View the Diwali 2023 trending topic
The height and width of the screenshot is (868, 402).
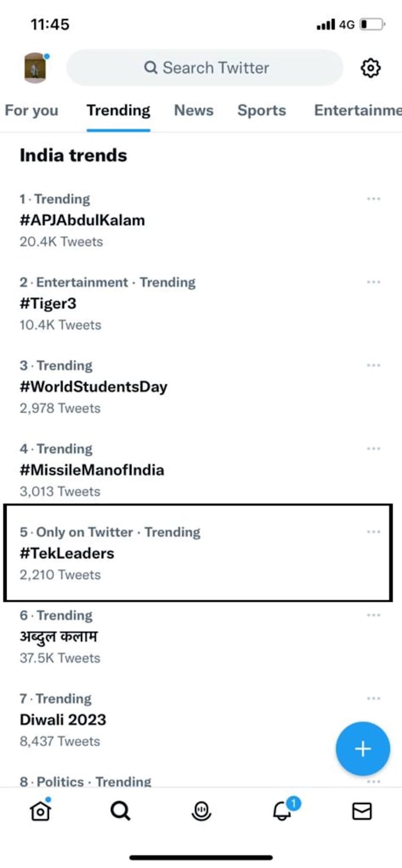click(x=63, y=720)
